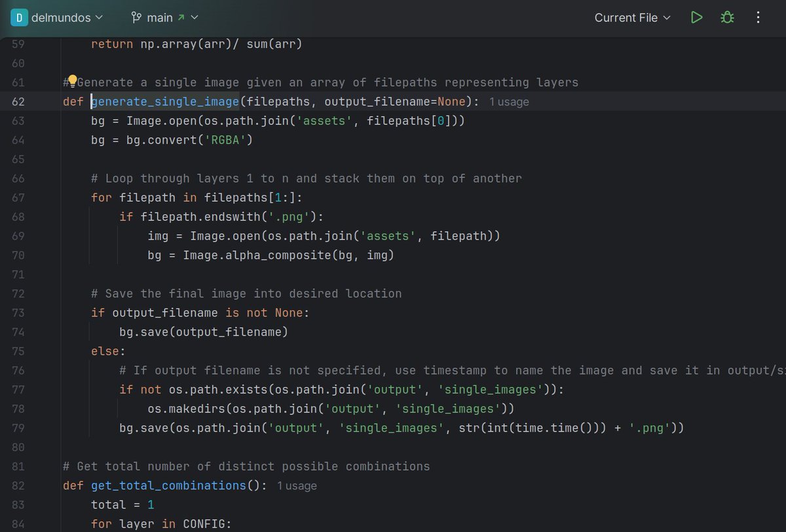Screen dimensions: 786x532
Task: Click line number 73 in gutter
Action: pos(18,313)
